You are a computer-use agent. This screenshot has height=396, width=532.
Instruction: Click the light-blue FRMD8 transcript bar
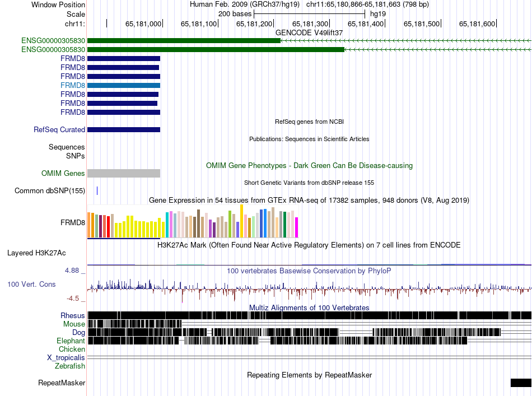[x=124, y=86]
